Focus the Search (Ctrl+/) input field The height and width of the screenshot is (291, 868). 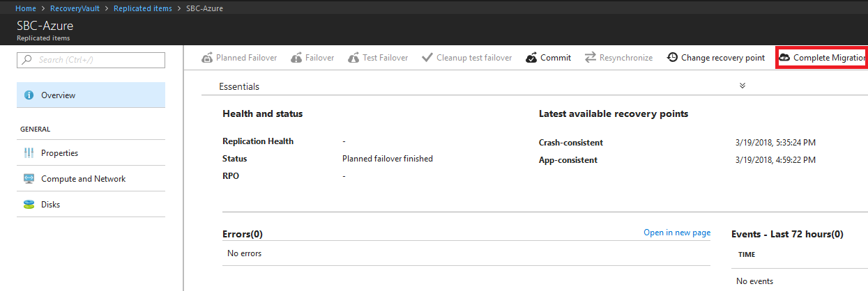point(91,60)
